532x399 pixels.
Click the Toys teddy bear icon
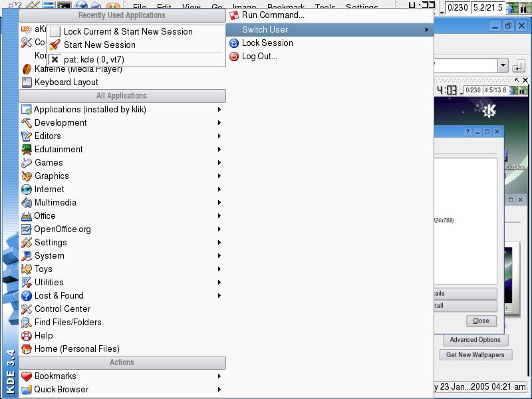click(x=27, y=269)
